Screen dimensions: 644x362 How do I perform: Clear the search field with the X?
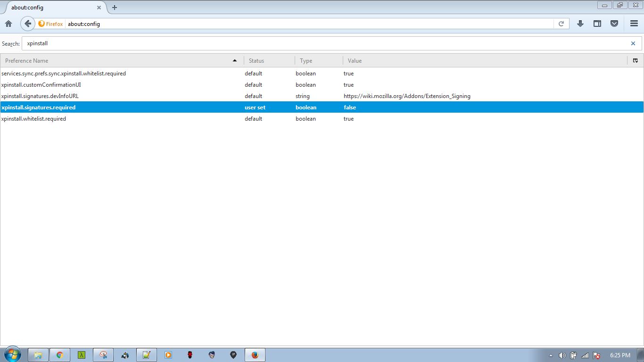point(633,43)
